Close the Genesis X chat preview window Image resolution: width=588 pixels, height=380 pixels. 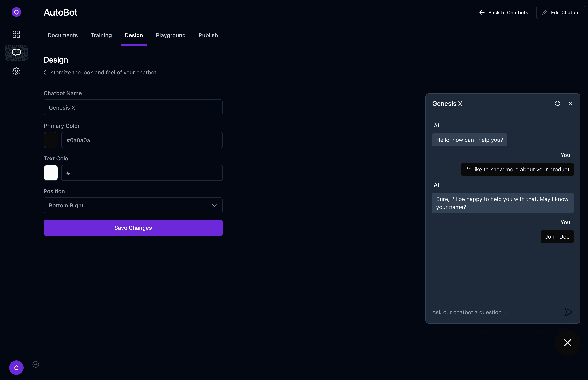coord(570,103)
